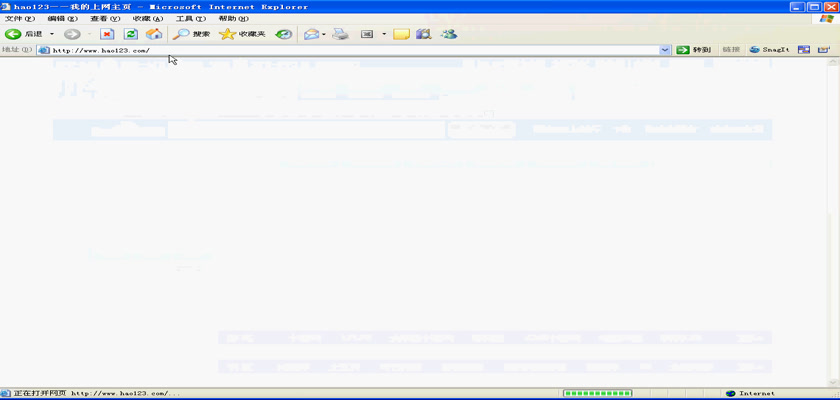Open the yellow Discuss note icon
The width and height of the screenshot is (840, 400).
[x=401, y=34]
